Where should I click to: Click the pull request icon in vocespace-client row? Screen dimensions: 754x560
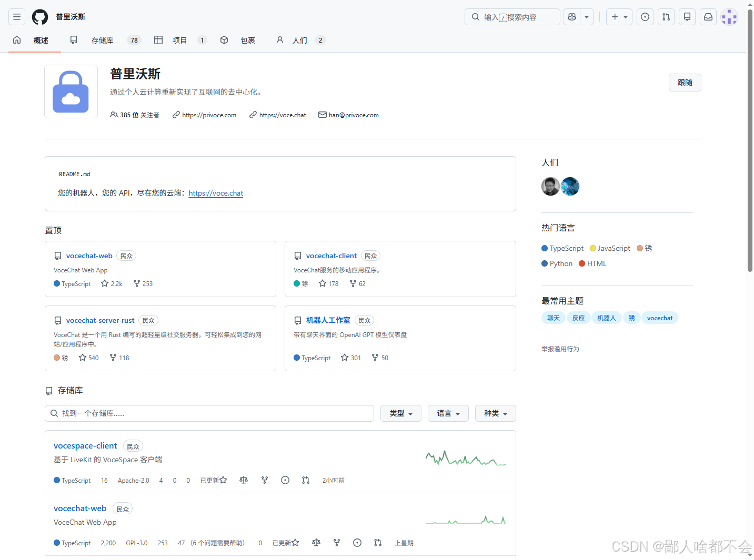(x=306, y=480)
